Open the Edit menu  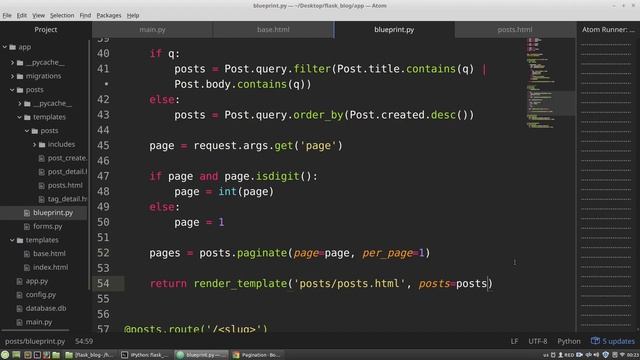(x=22, y=16)
